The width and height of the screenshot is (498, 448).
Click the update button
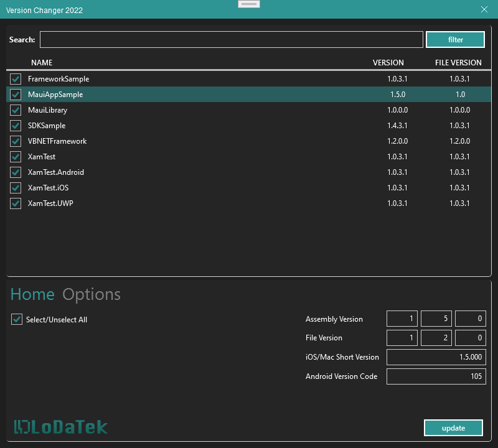pyautogui.click(x=453, y=428)
